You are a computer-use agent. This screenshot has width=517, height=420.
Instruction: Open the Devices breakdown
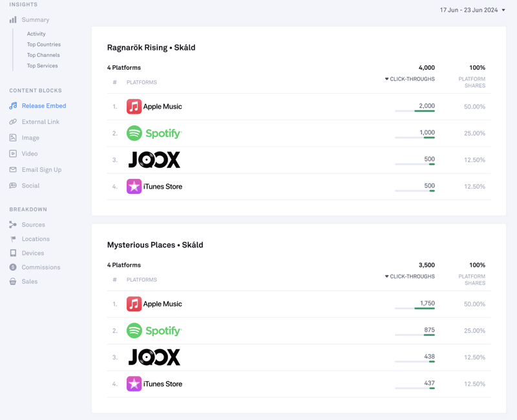click(33, 253)
